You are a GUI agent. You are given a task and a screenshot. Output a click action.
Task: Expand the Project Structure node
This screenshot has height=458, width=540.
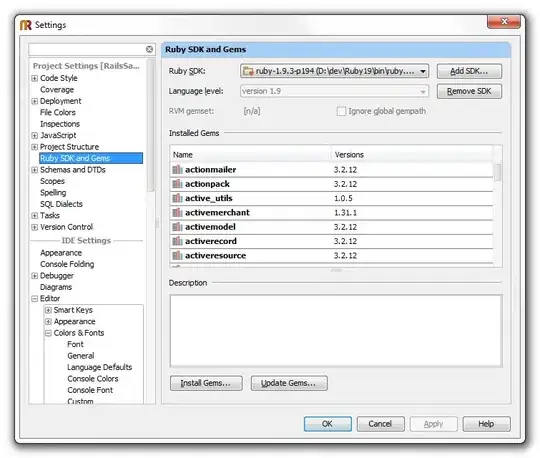[34, 147]
